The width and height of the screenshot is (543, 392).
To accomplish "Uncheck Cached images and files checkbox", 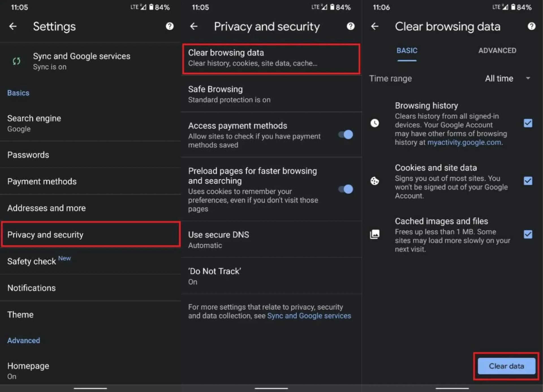I will [528, 234].
